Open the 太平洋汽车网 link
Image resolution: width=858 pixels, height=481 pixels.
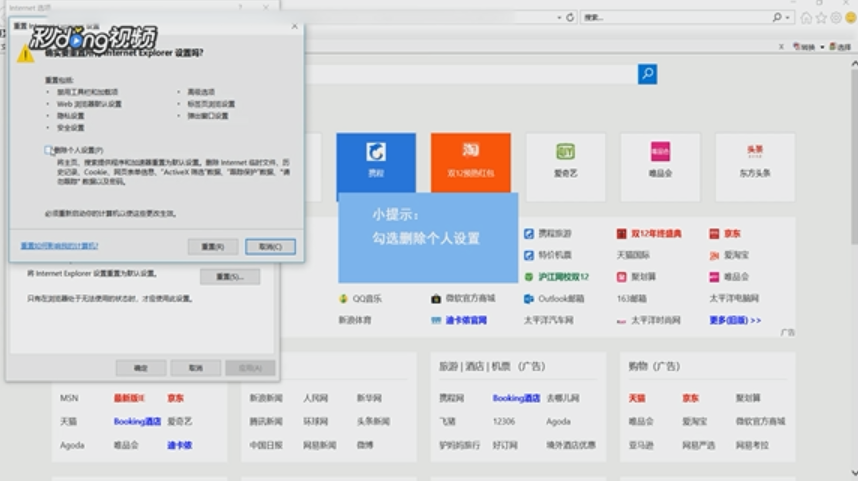tap(548, 320)
